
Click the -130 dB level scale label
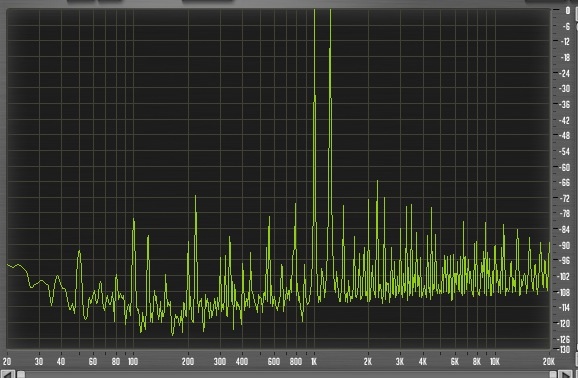pyautogui.click(x=564, y=349)
